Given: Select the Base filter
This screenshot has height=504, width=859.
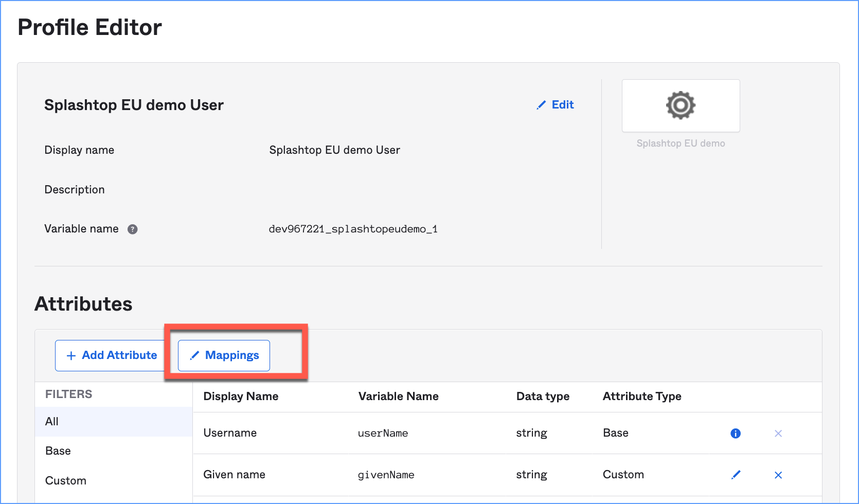Looking at the screenshot, I should pos(114,451).
